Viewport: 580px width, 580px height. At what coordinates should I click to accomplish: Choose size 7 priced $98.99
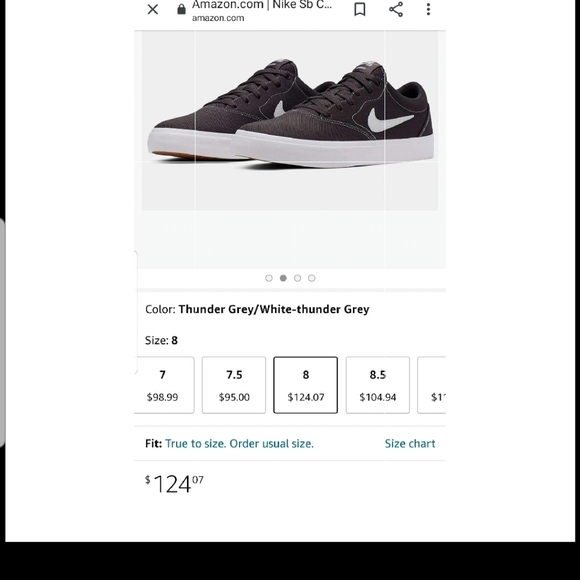pos(164,385)
